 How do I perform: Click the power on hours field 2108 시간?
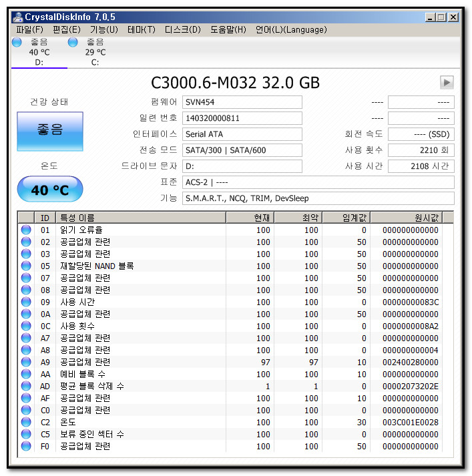click(421, 166)
